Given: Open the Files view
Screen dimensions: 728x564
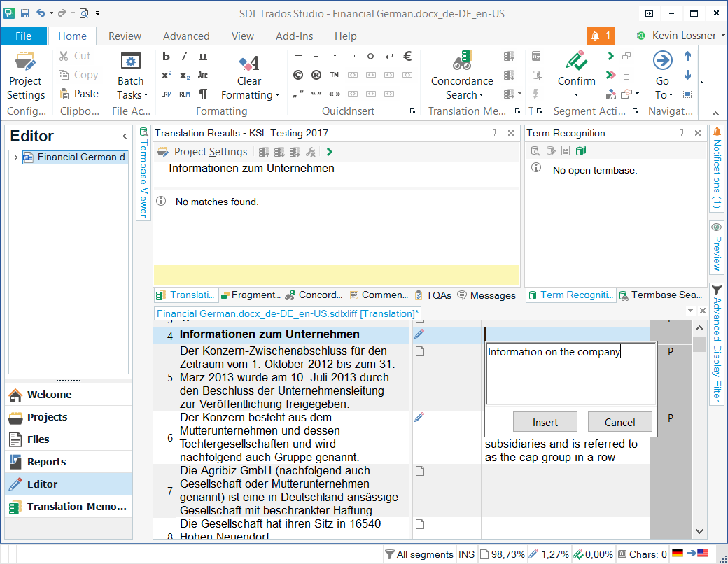Looking at the screenshot, I should [69, 439].
